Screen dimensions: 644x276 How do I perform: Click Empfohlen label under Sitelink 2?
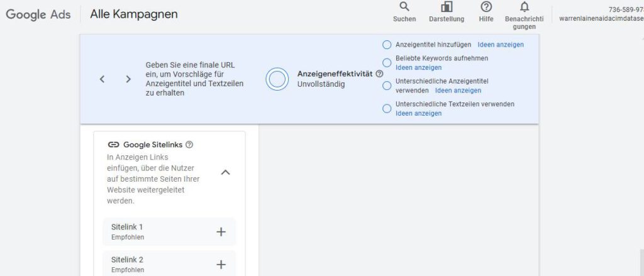point(128,270)
